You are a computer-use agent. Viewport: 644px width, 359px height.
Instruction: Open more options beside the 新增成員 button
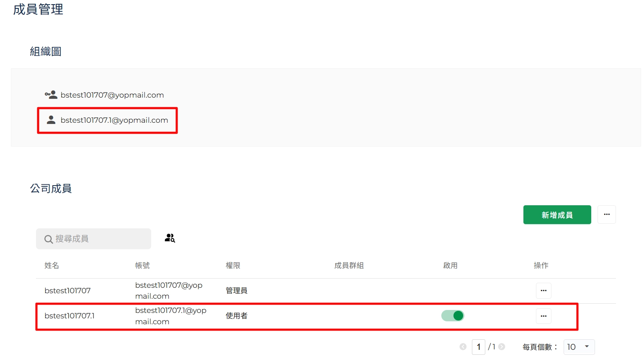(x=606, y=214)
